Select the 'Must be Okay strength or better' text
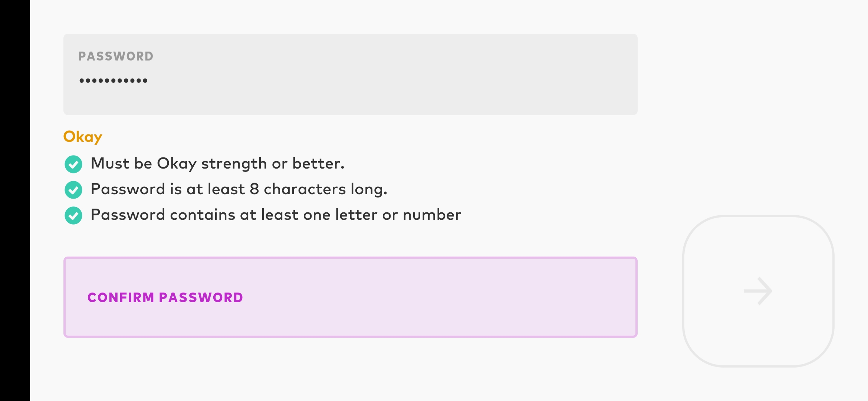 [218, 163]
